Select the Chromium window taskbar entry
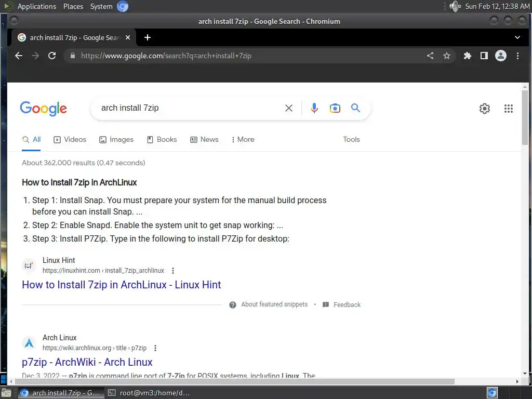532x399 pixels. (60, 393)
